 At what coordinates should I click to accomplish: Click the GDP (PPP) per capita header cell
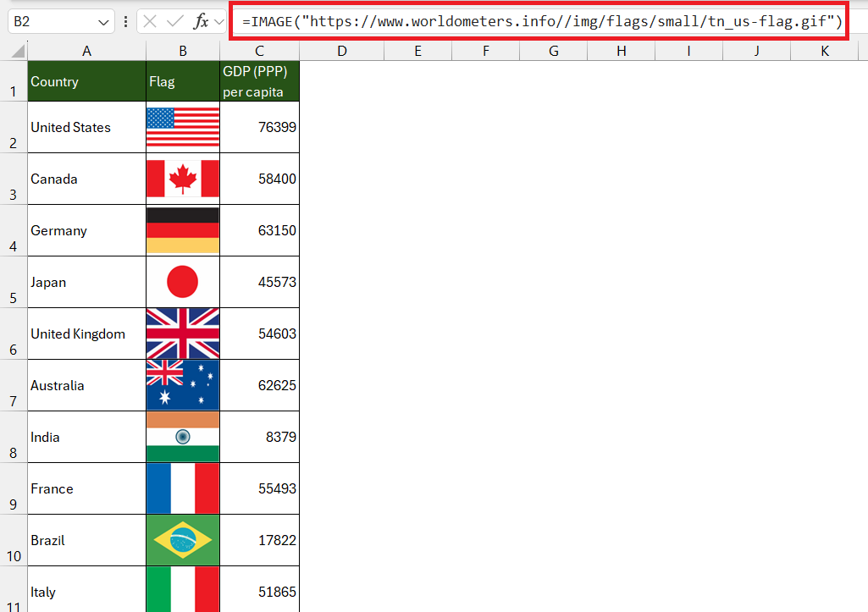(x=260, y=81)
